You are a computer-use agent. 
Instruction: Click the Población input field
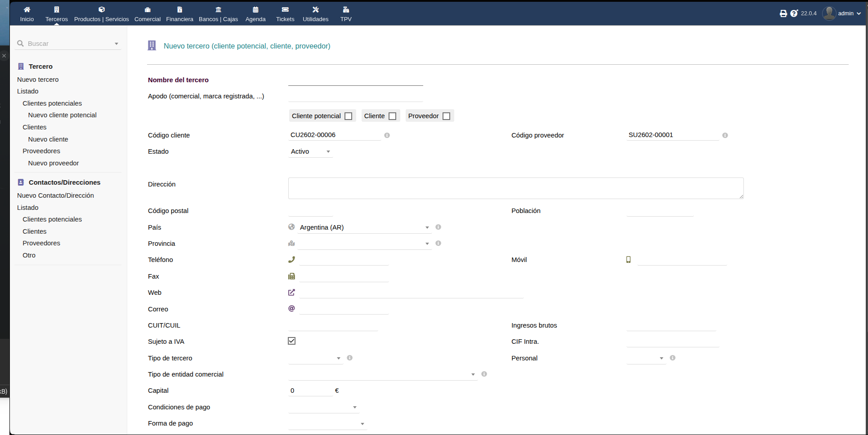click(660, 211)
